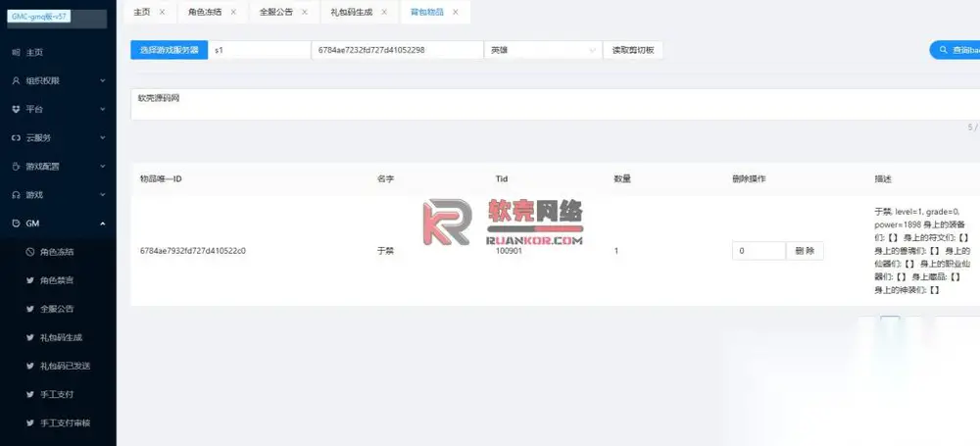Click the 数量 column header

(622, 179)
